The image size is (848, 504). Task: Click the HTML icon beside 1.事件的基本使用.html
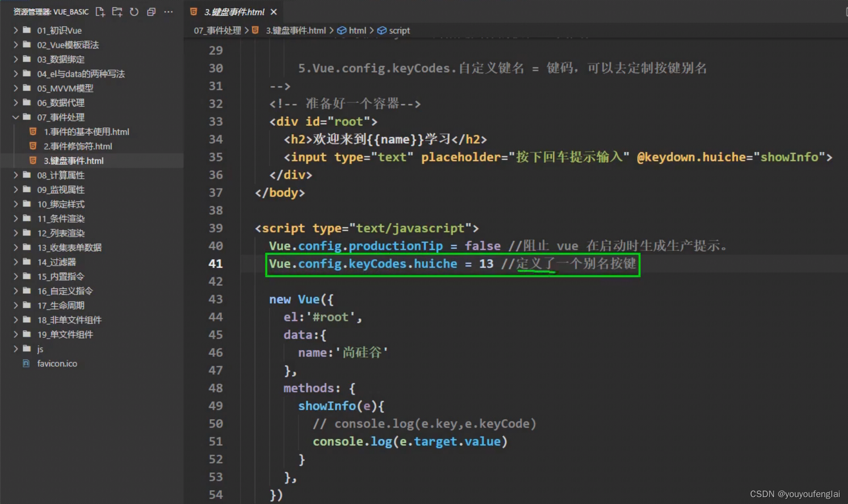[33, 131]
